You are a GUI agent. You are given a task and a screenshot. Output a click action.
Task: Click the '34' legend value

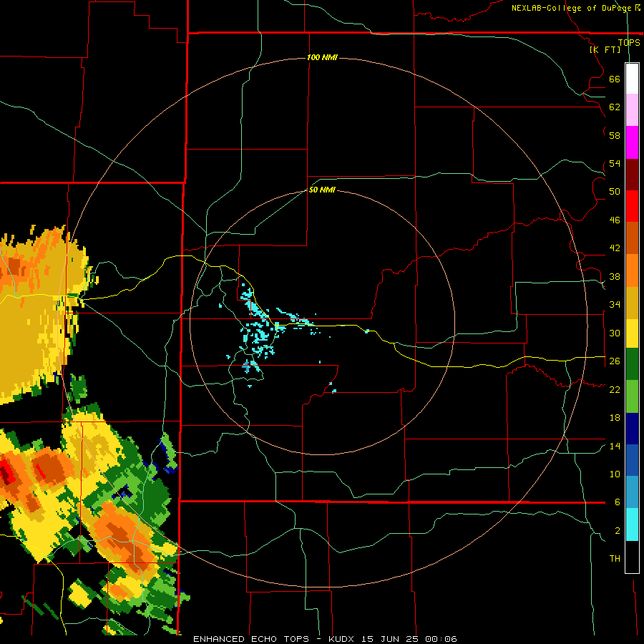point(615,305)
